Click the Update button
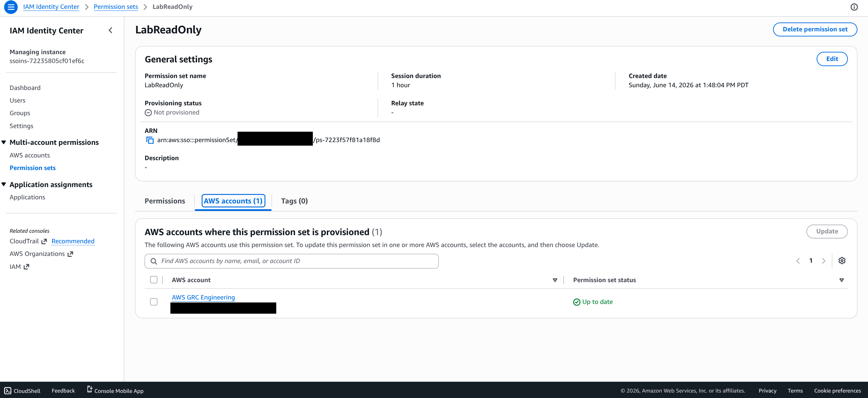Viewport: 868px width, 398px height. click(x=827, y=231)
